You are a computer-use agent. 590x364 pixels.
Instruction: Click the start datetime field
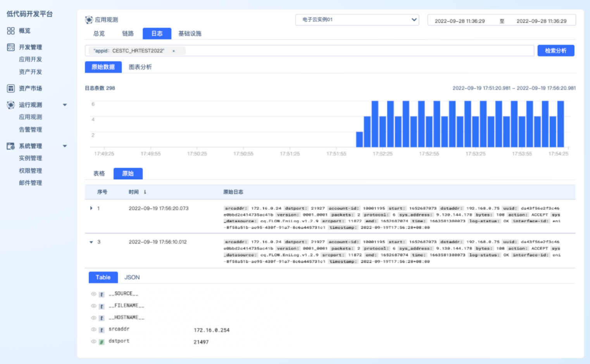click(460, 21)
